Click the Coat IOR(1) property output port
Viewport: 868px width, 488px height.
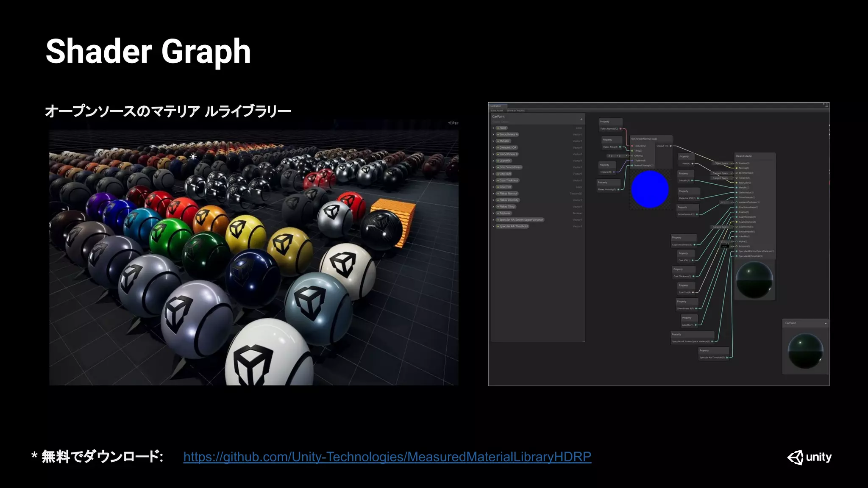point(693,261)
